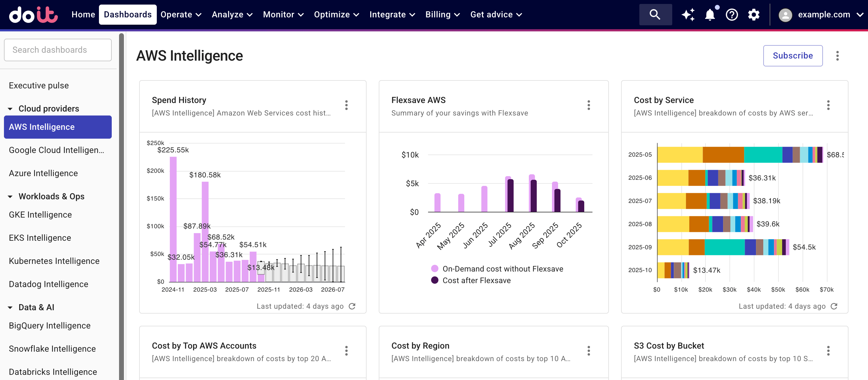Open the Operate dropdown menu
The width and height of the screenshot is (868, 380).
coord(181,15)
